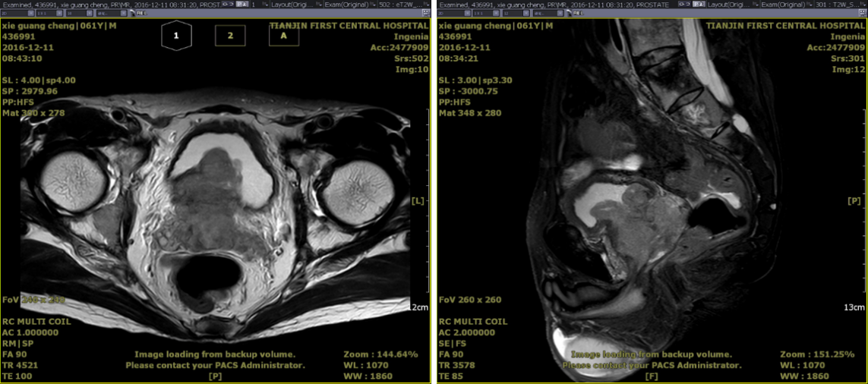Click 'Zoom : 144.64%' overlay text
The width and height of the screenshot is (868, 384).
tap(380, 354)
